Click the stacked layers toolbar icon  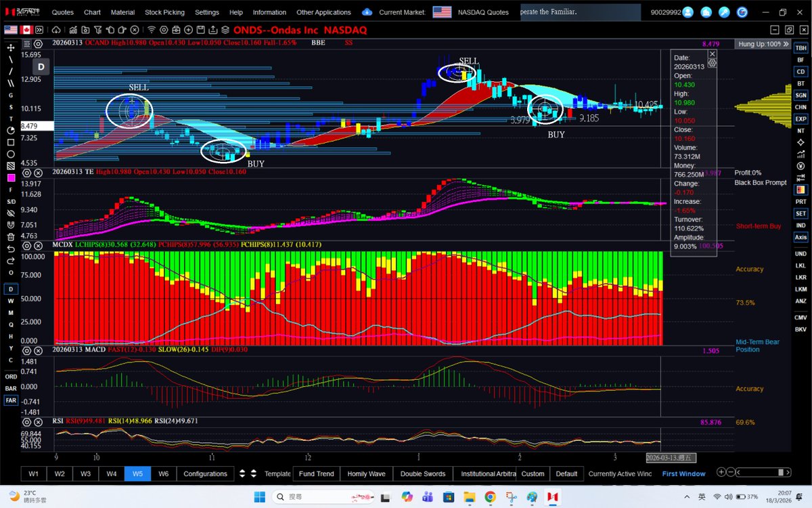pos(225,30)
